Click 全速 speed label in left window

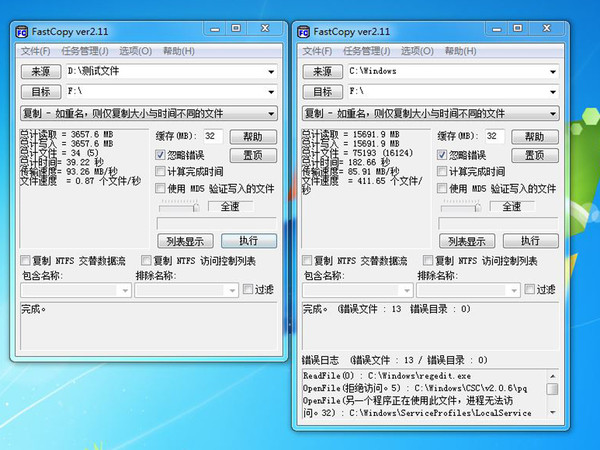230,207
